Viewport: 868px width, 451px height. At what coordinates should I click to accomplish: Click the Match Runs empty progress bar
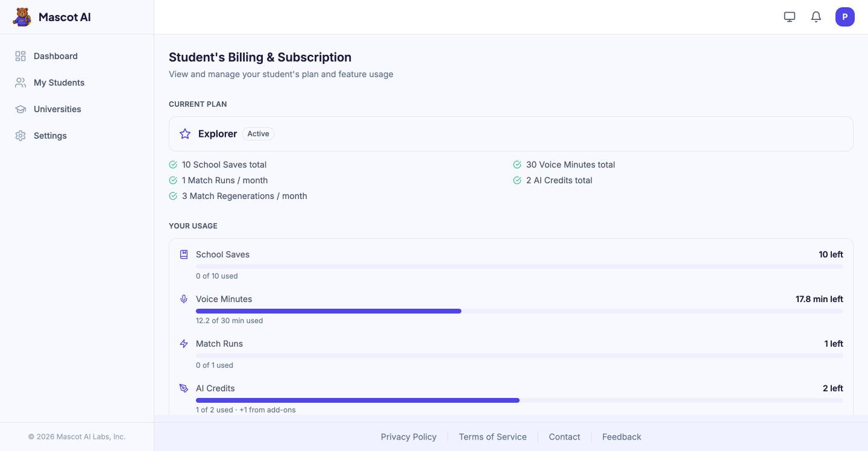[520, 356]
